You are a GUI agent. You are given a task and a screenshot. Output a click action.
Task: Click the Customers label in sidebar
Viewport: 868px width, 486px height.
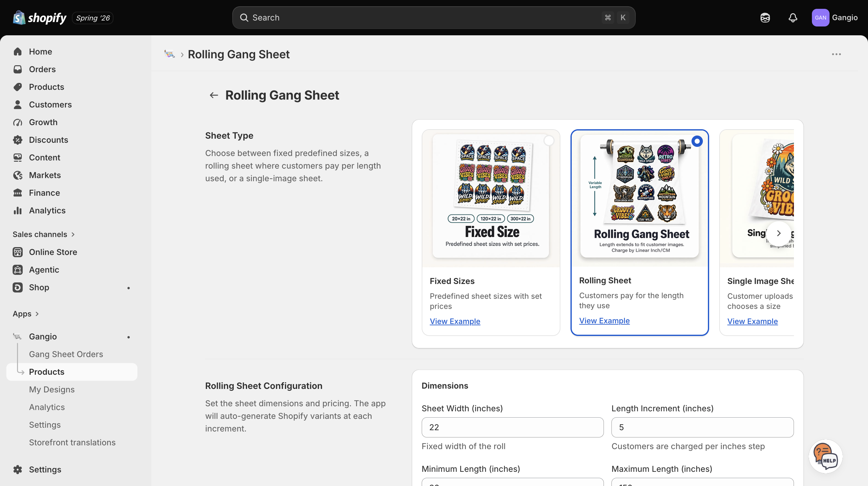click(50, 104)
